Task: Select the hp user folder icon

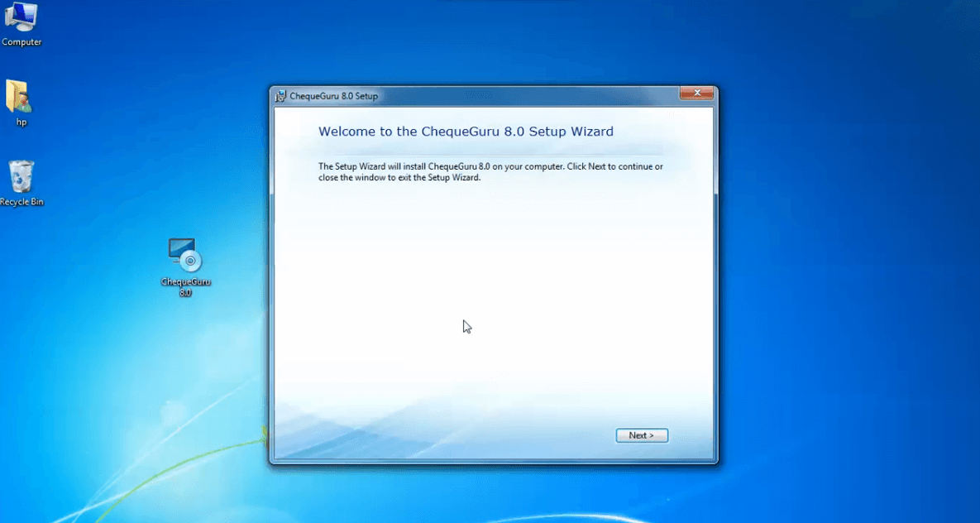Action: (x=19, y=97)
